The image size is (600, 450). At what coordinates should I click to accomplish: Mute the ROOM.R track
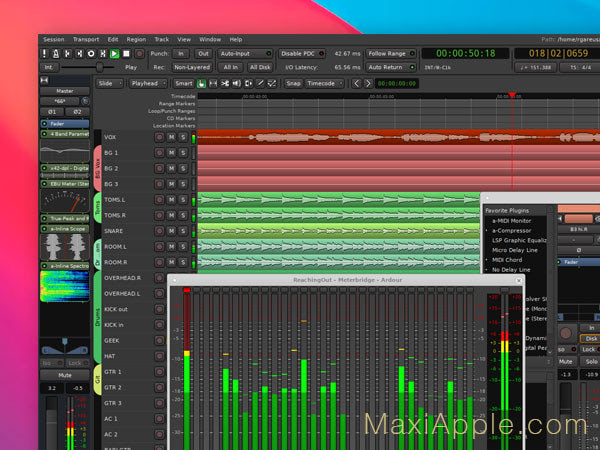click(x=171, y=262)
